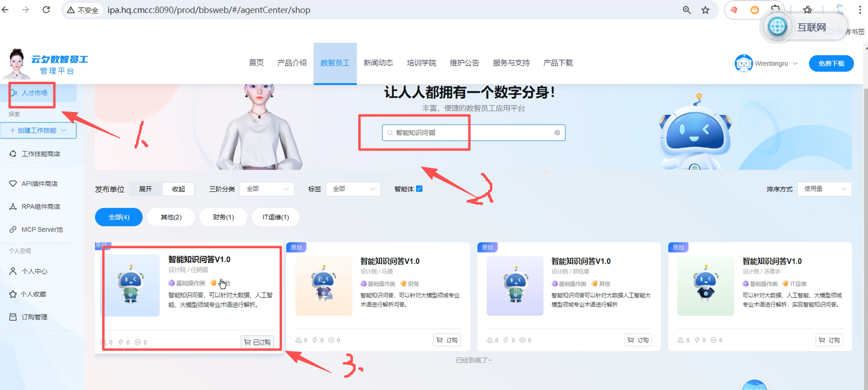Select the 数智员工 nav item
Image resolution: width=868 pixels, height=390 pixels.
[335, 63]
